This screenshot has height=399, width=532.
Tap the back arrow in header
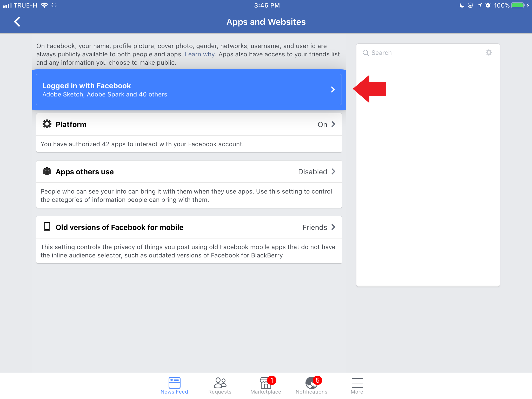(x=17, y=22)
